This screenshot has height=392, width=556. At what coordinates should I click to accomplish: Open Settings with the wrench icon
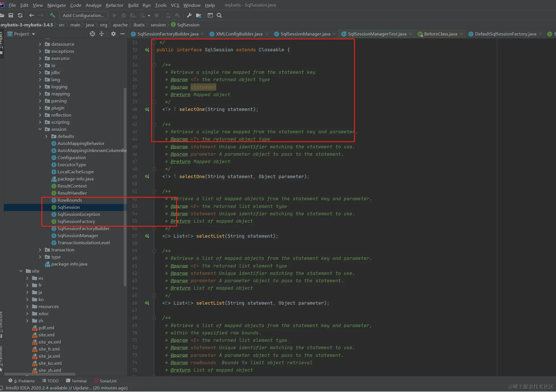click(189, 15)
